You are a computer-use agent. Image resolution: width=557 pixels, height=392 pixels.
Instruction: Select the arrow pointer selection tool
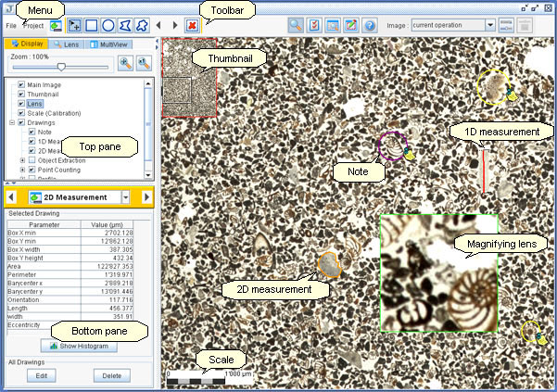tap(74, 26)
